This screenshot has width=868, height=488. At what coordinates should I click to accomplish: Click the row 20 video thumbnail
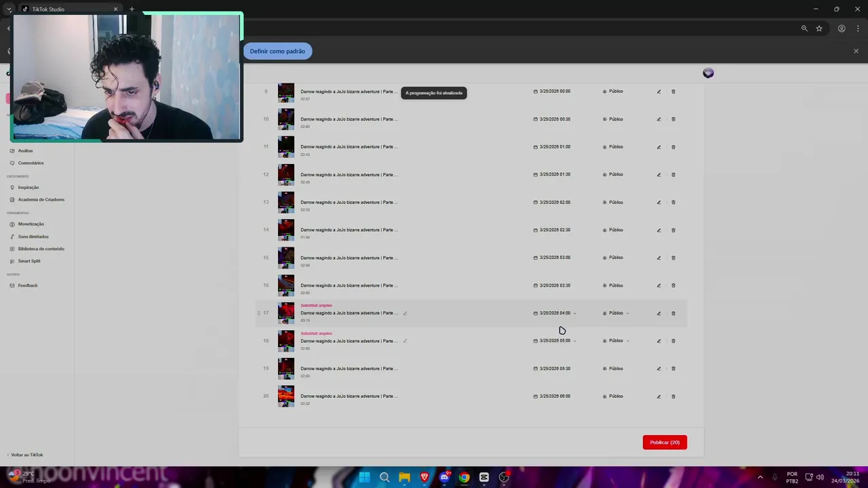click(x=286, y=396)
